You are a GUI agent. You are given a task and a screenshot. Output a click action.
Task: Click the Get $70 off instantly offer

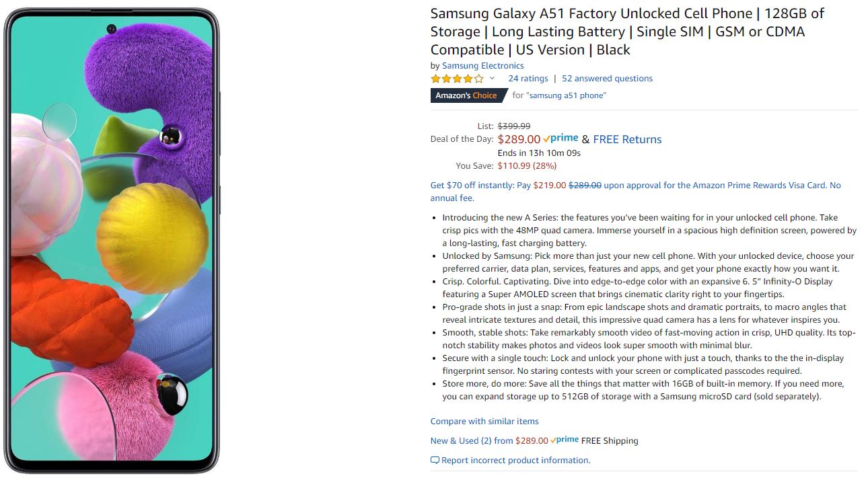coord(480,186)
